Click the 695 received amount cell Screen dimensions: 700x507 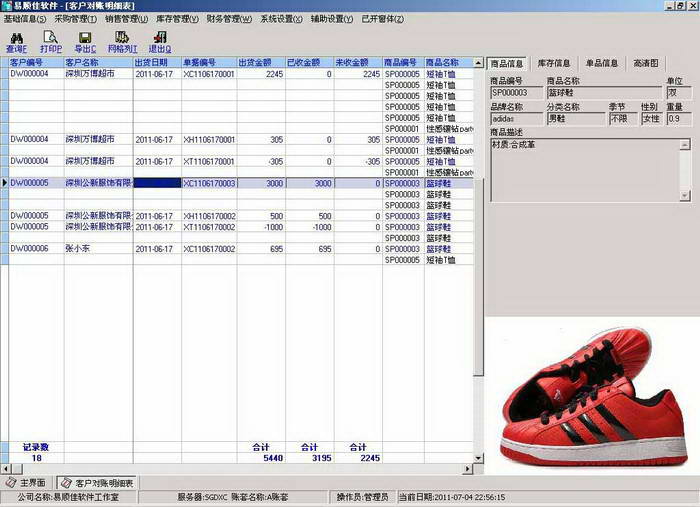310,249
